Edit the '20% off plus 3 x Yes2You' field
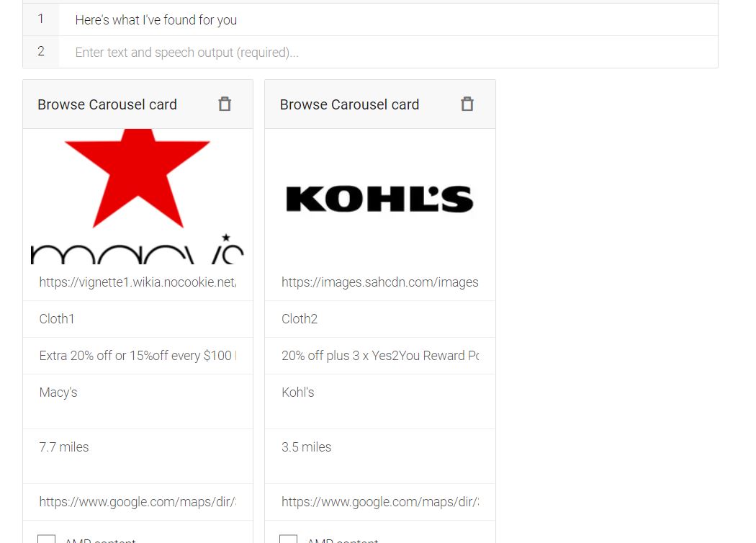Image resolution: width=756 pixels, height=543 pixels. [x=380, y=356]
